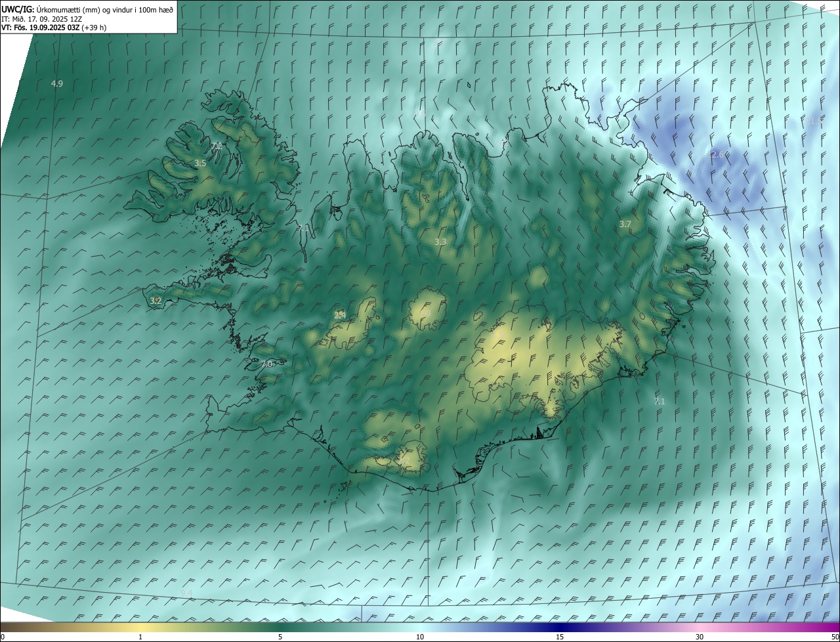Click the '5' tick on the color scale
Image resolution: width=840 pixels, height=642 pixels.
click(x=280, y=637)
